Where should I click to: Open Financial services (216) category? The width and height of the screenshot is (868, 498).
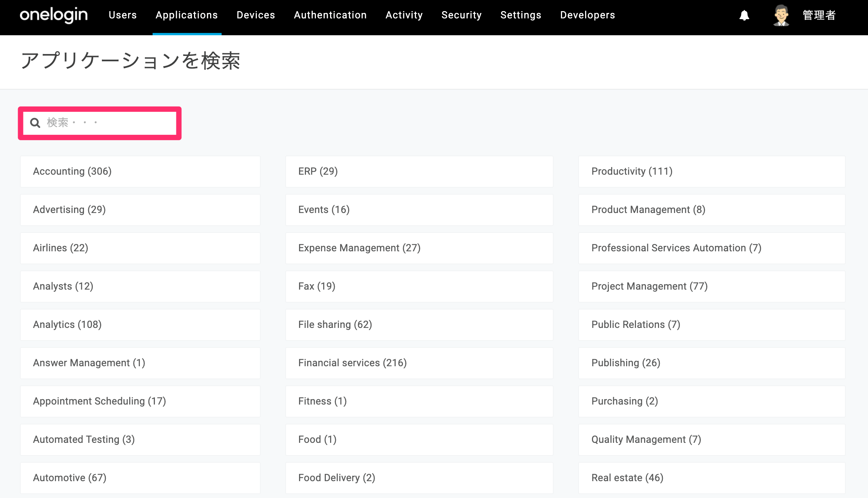419,363
